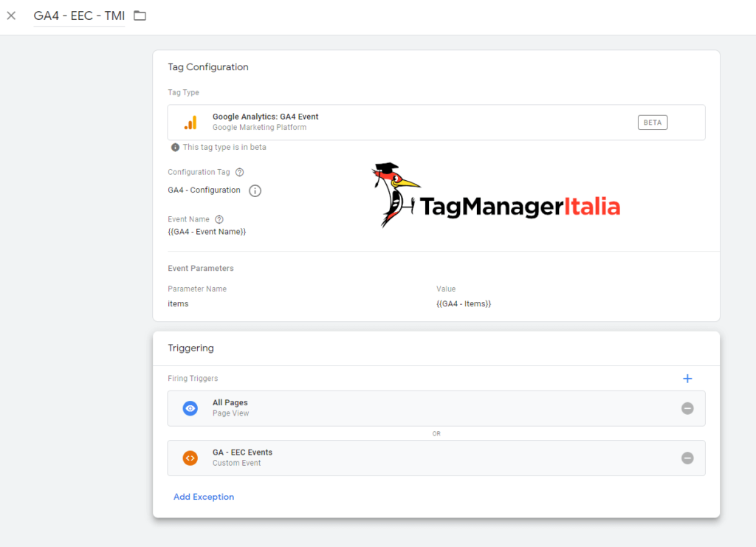Click the Event Parameters label
The image size is (756, 547).
click(201, 269)
